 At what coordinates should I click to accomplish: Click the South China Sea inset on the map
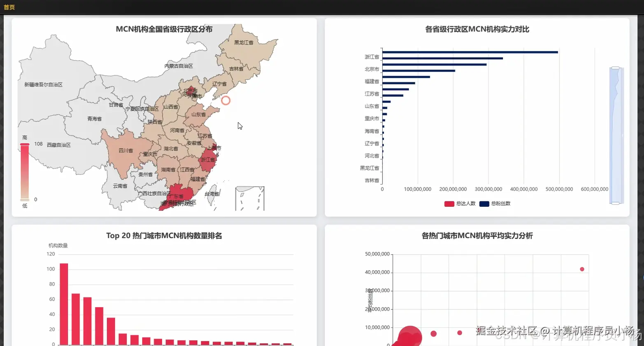[250, 199]
